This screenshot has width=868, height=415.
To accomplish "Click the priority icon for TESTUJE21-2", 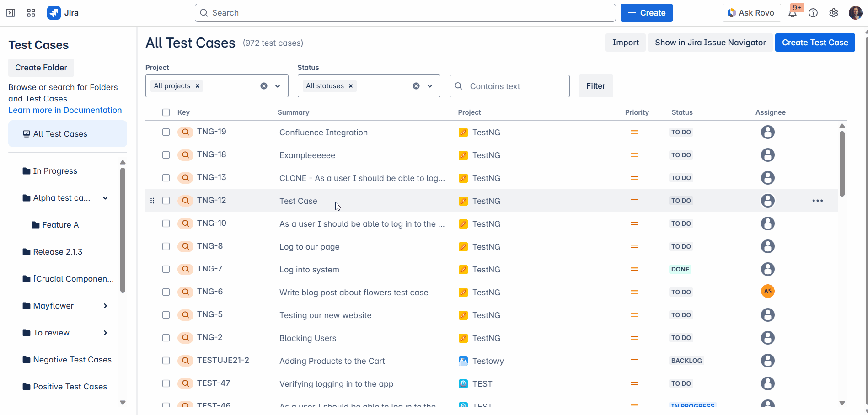I will (x=634, y=361).
